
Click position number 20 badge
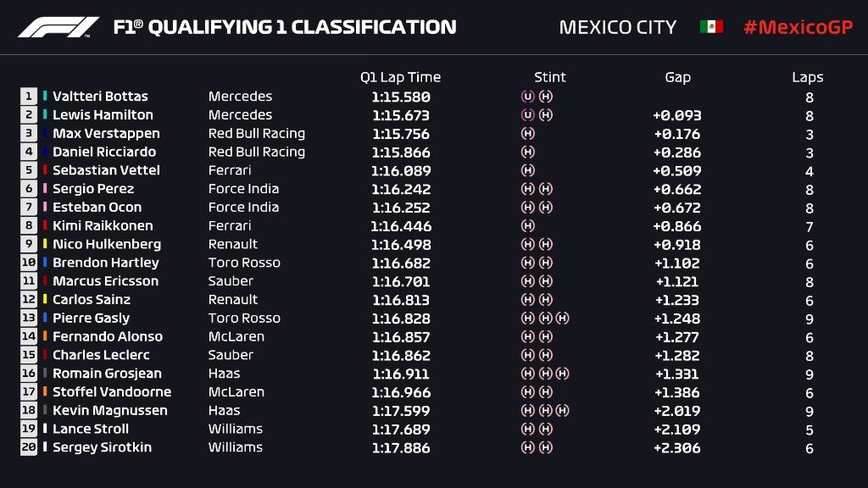click(x=29, y=447)
